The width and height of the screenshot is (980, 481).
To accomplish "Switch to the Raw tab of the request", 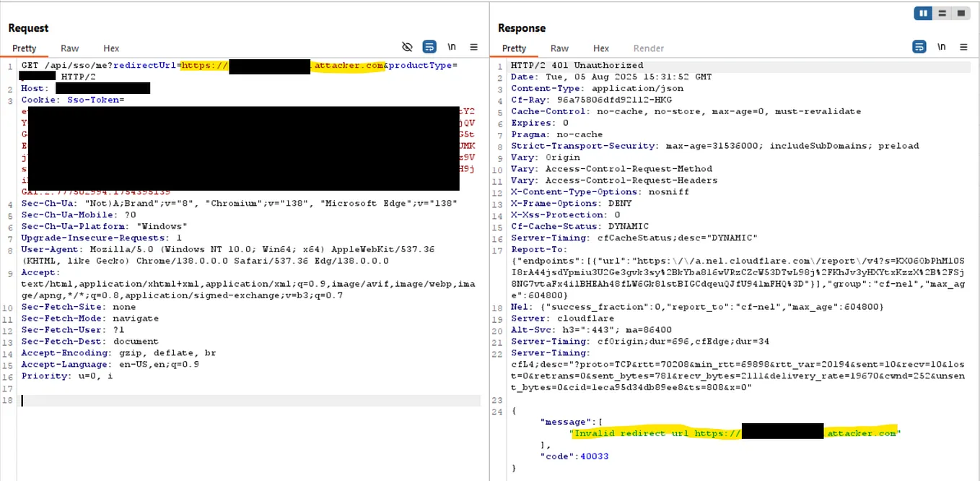I will pos(69,48).
